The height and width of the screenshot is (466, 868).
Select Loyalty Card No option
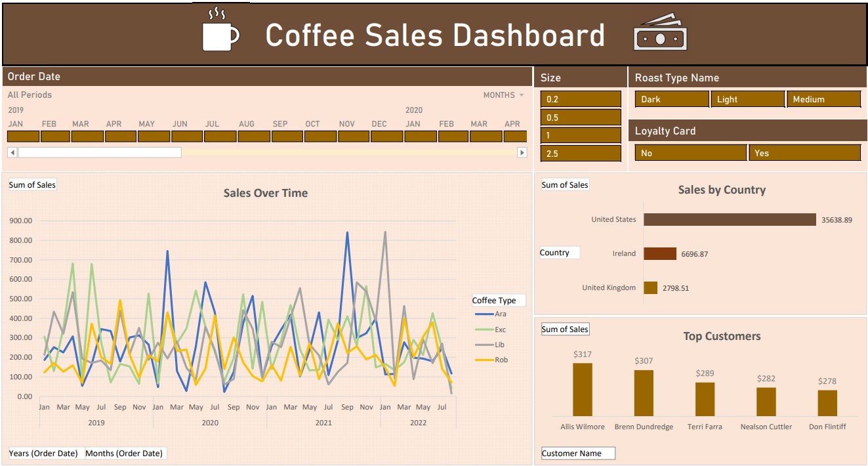[691, 153]
